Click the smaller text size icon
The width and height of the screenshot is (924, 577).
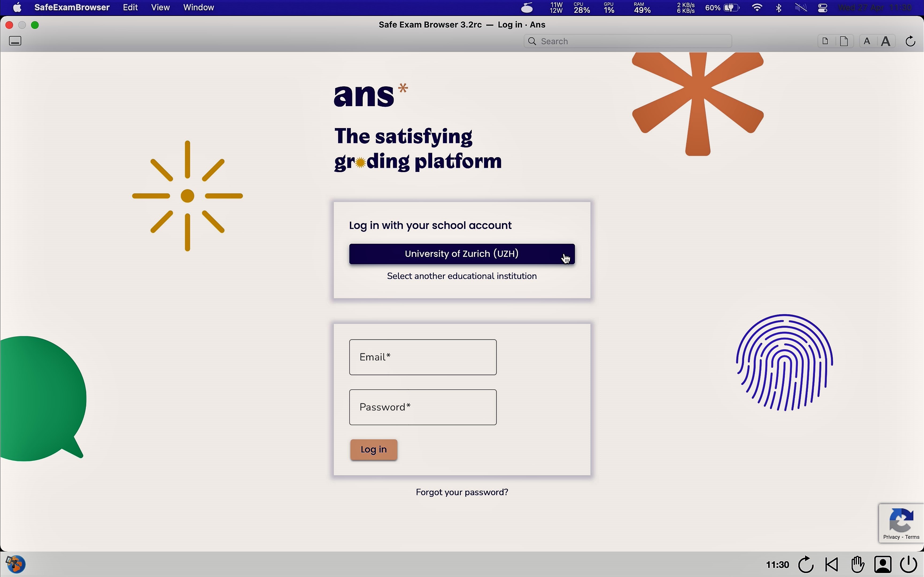pos(867,41)
